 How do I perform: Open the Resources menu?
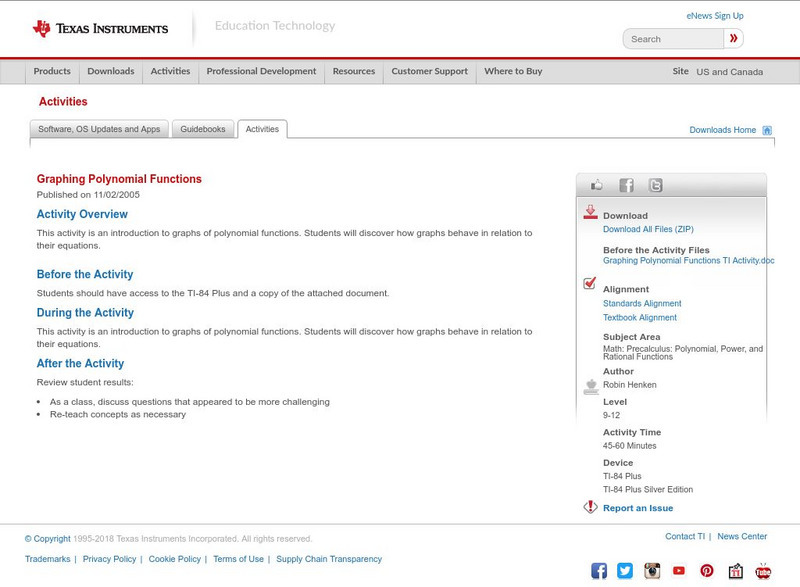(x=354, y=71)
